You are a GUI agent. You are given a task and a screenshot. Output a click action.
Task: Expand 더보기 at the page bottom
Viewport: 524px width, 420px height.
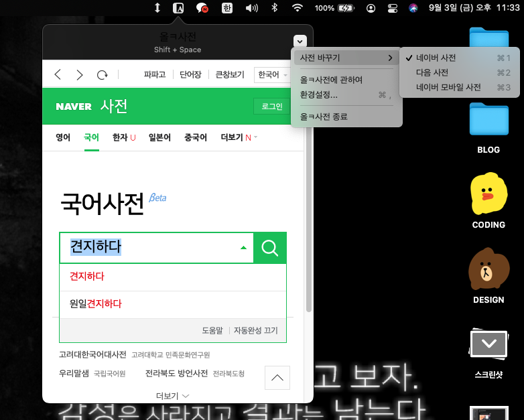point(173,396)
